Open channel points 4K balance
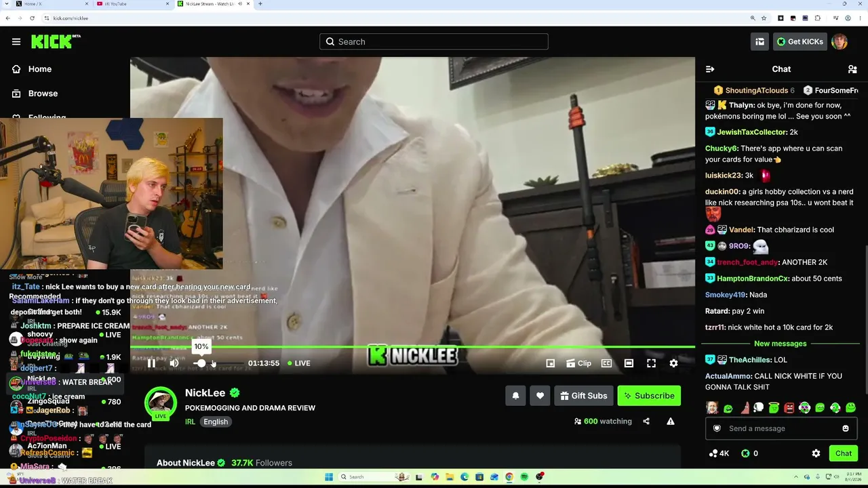 pos(718,453)
